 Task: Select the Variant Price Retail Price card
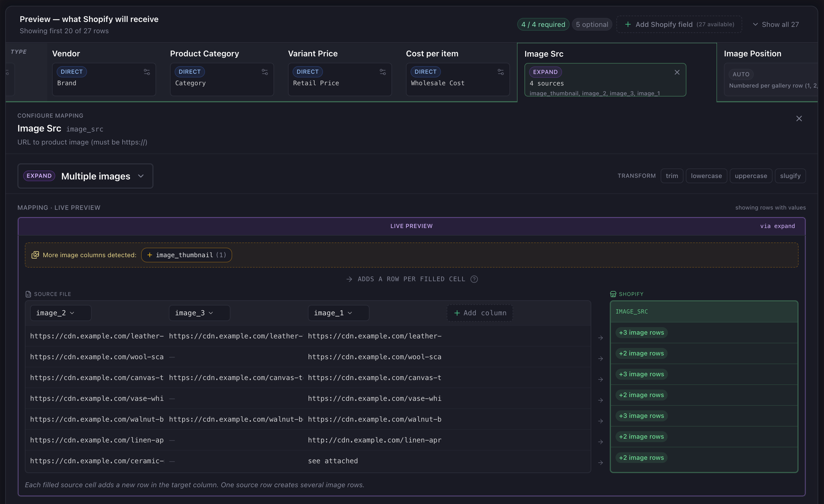point(340,79)
